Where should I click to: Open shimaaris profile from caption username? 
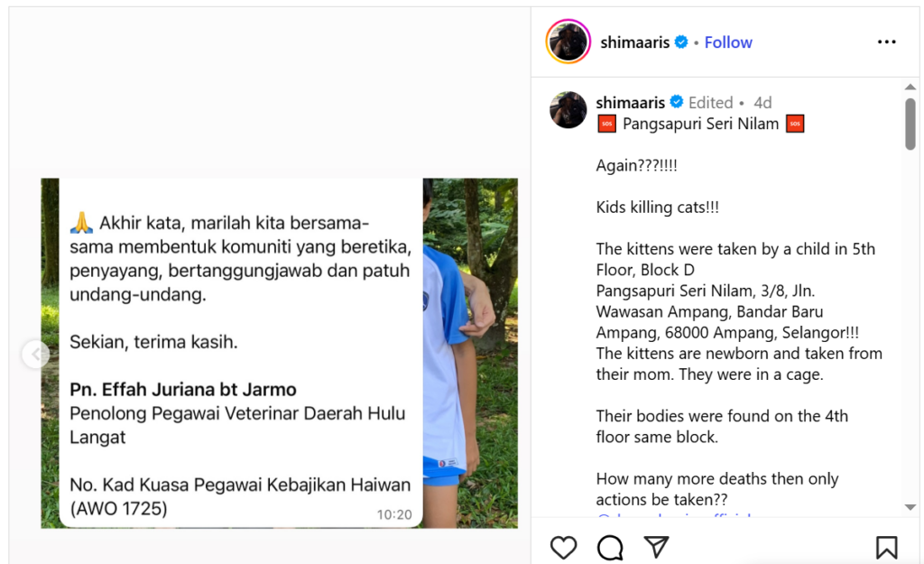point(630,103)
